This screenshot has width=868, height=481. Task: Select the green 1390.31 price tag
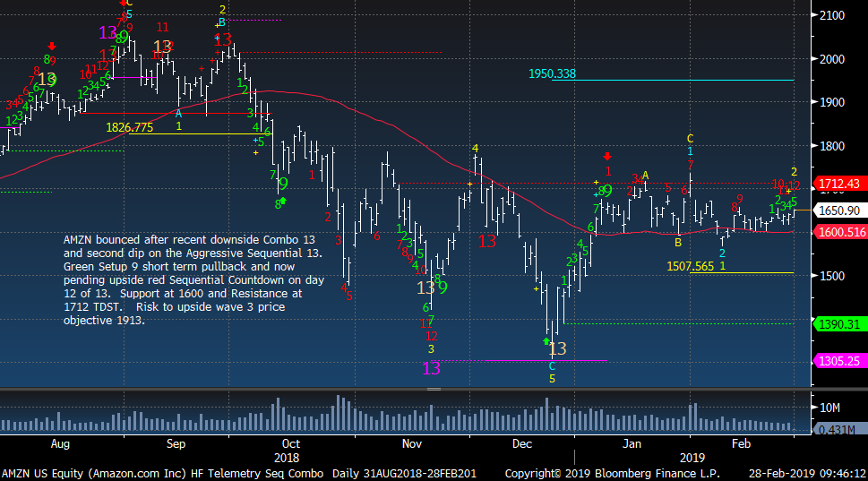839,324
